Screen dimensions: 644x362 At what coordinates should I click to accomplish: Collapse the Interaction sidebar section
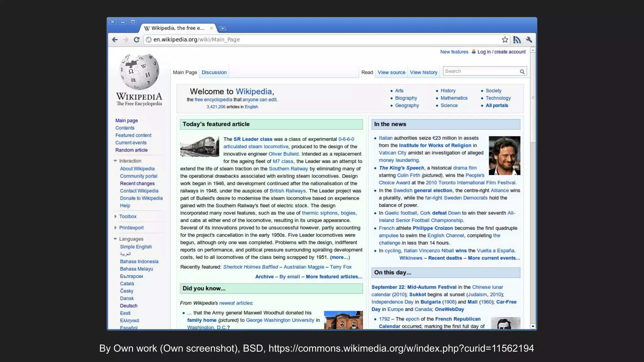(115, 161)
